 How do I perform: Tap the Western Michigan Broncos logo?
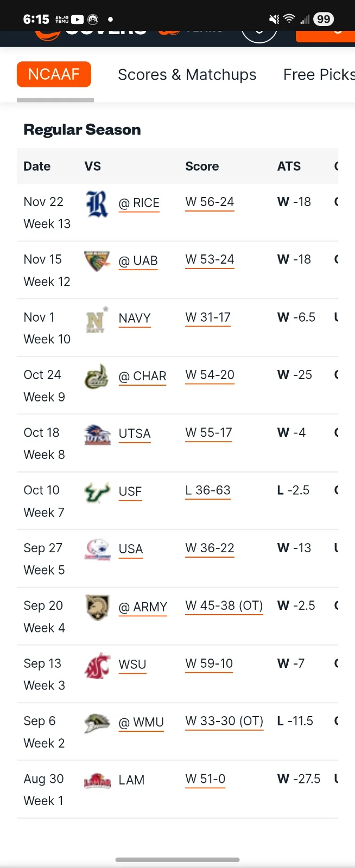(x=97, y=723)
